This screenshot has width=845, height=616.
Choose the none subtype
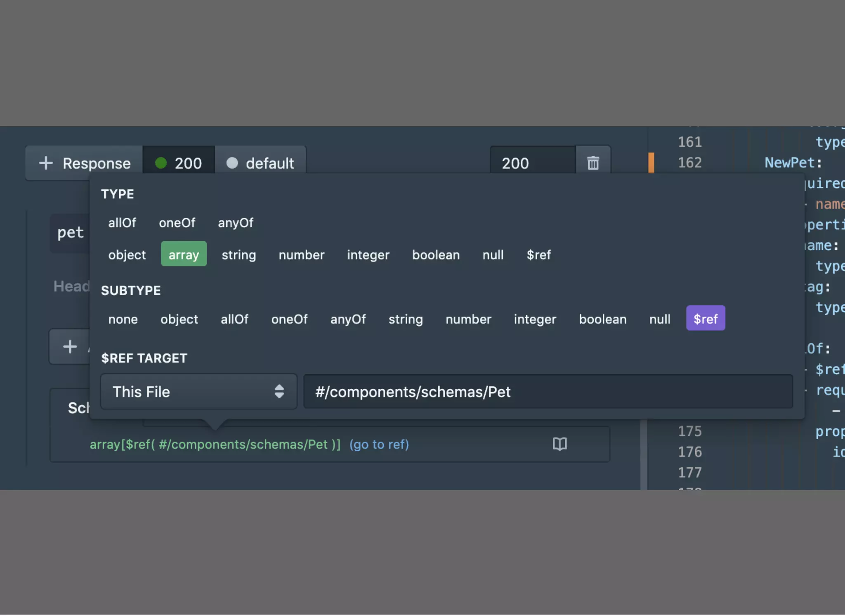tap(123, 319)
